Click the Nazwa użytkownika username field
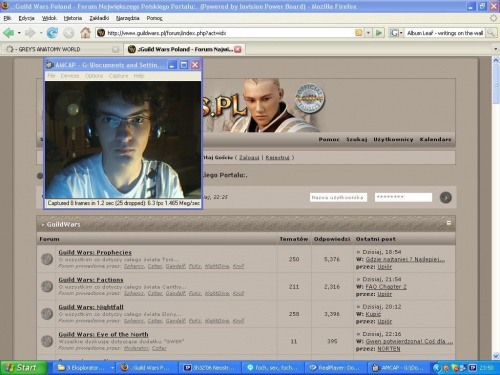The height and width of the screenshot is (375, 500). [x=338, y=197]
